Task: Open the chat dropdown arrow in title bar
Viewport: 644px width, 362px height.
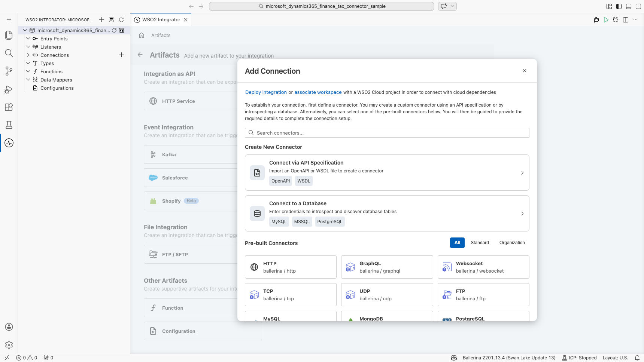Action: (452, 6)
